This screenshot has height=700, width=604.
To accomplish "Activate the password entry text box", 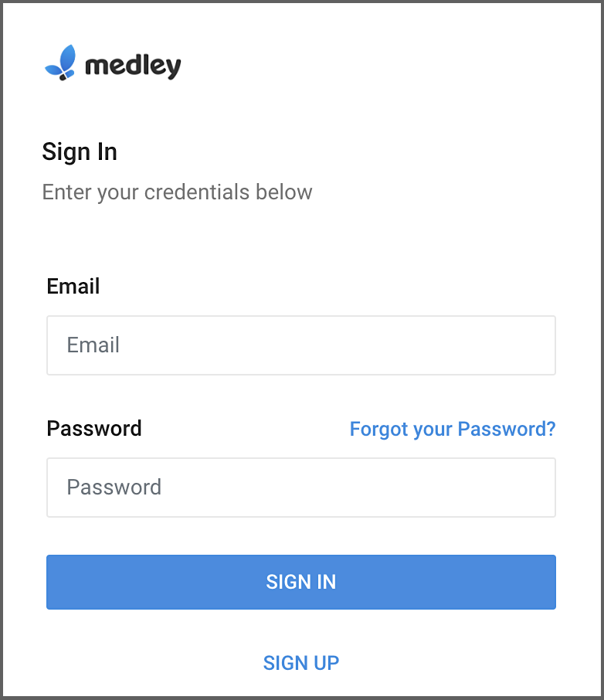I will pos(301,487).
